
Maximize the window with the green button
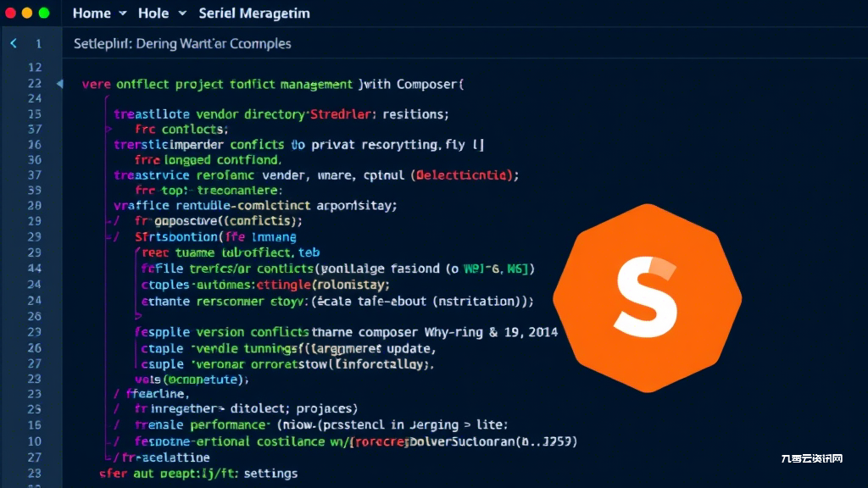(x=44, y=14)
